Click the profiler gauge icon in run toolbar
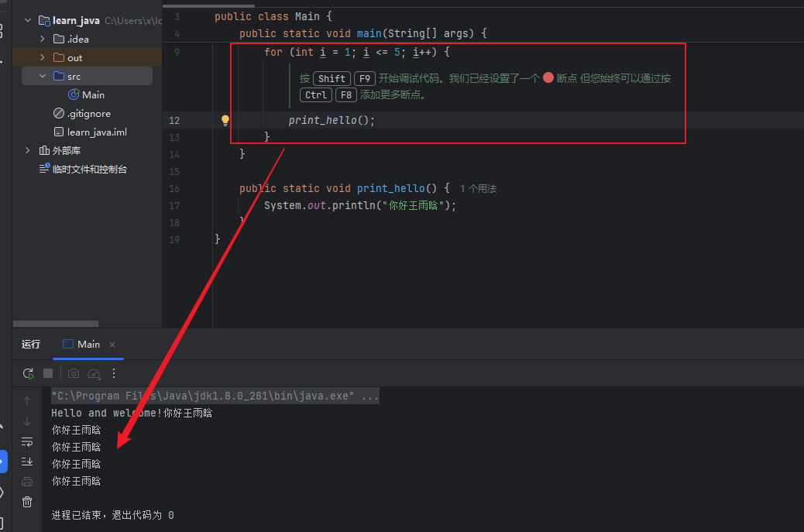 click(x=94, y=373)
